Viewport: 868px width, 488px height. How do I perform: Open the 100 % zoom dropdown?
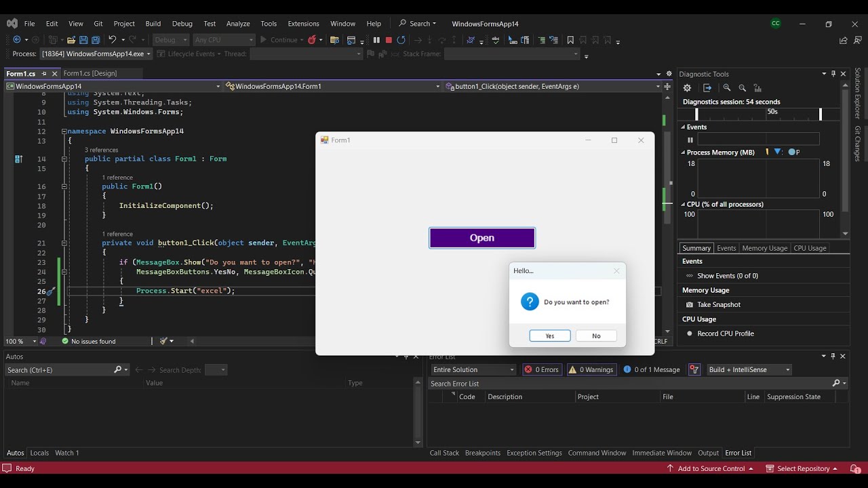(20, 341)
